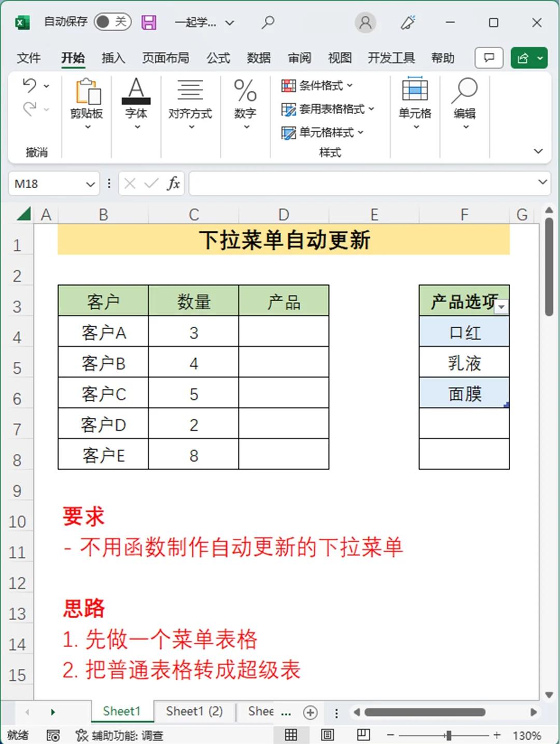
Task: Select the cell containing 口红
Action: 464,332
